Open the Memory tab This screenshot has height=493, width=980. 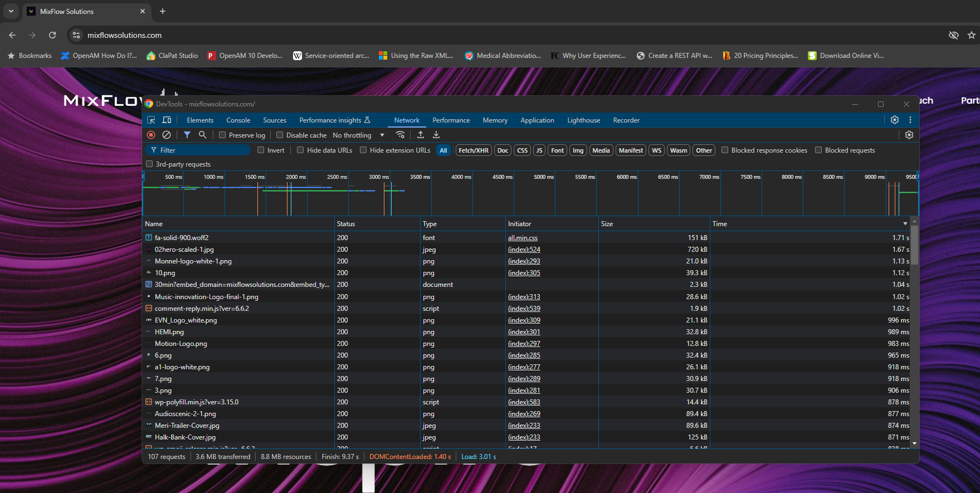495,120
